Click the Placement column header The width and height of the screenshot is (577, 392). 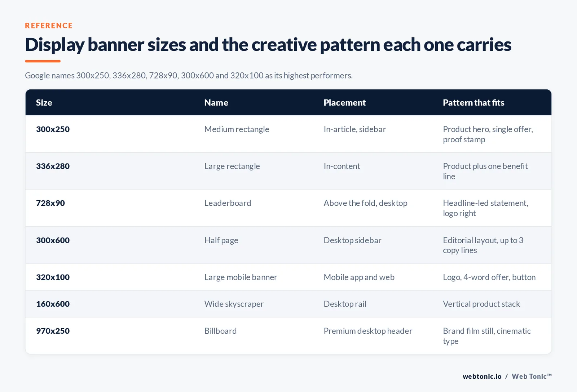tap(344, 103)
